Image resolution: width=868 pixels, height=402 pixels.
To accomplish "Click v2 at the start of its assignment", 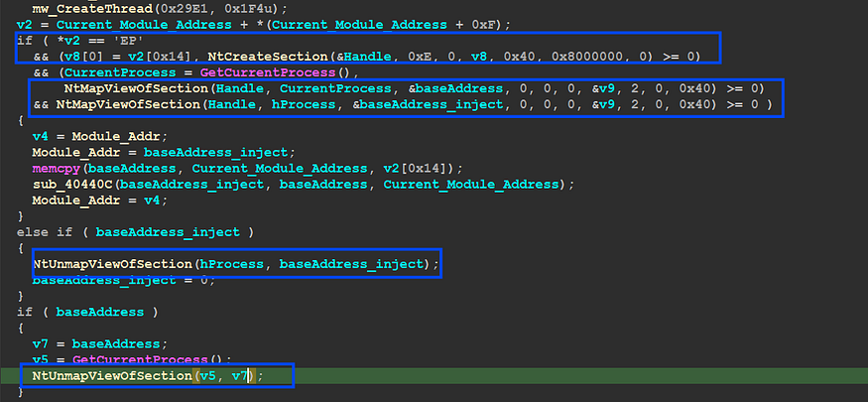I will coord(24,25).
